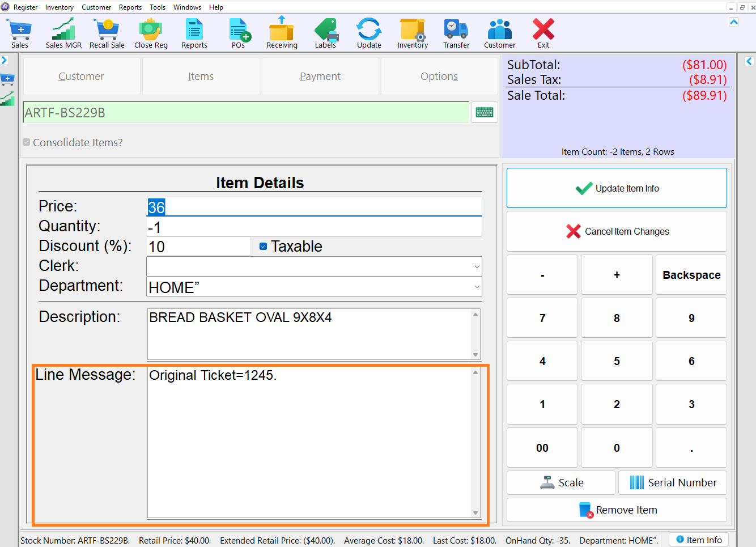
Task: Click the left sidebar sales chart icon
Action: tap(7, 99)
